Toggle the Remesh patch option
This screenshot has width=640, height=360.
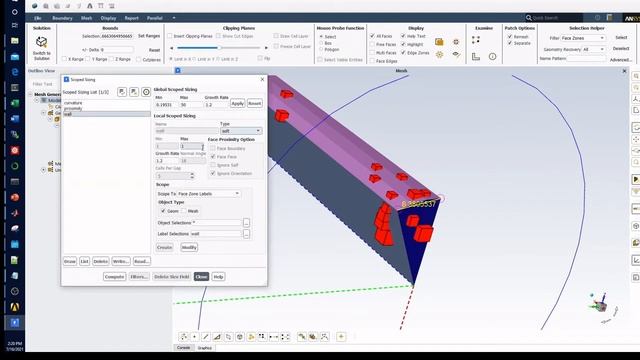[x=510, y=36]
